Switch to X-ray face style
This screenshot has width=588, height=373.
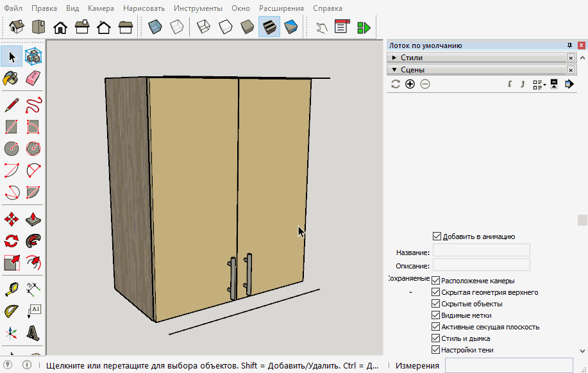point(155,27)
